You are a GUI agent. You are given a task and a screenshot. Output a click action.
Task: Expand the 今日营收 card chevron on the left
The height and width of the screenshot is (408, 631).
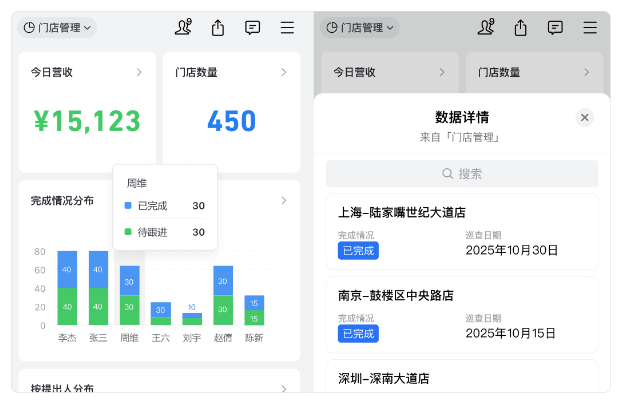[x=139, y=72]
